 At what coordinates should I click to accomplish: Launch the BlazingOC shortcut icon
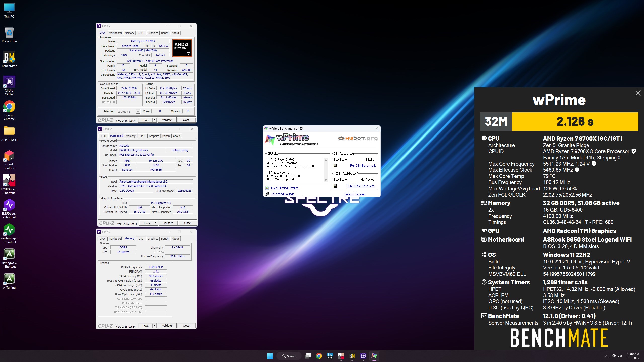[9, 258]
